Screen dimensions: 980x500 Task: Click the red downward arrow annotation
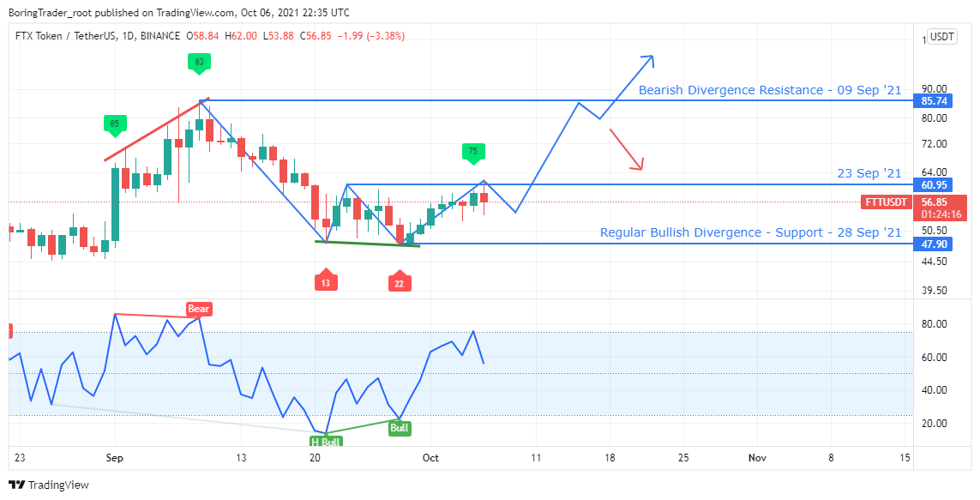pos(627,149)
